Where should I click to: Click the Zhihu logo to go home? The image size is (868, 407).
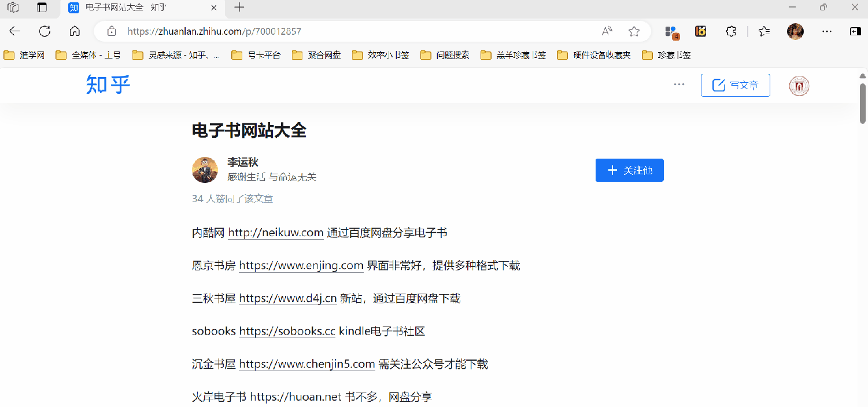coord(108,85)
